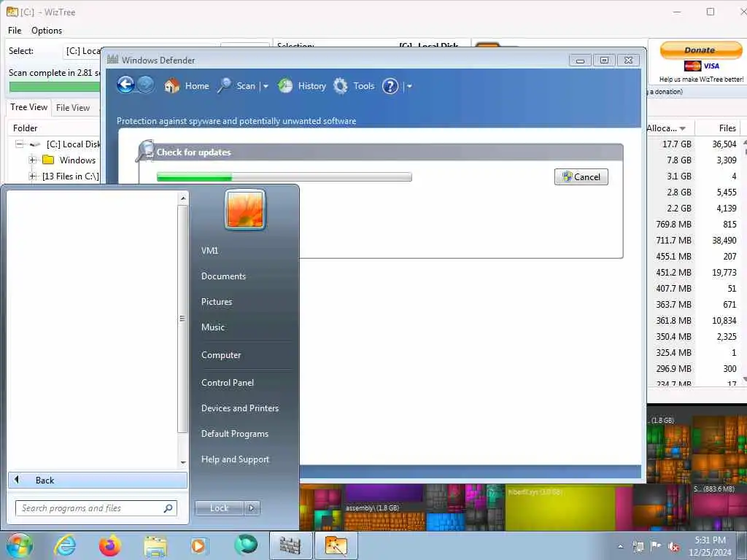Open Control Panel from Start menu
This screenshot has height=560, width=747.
point(228,383)
